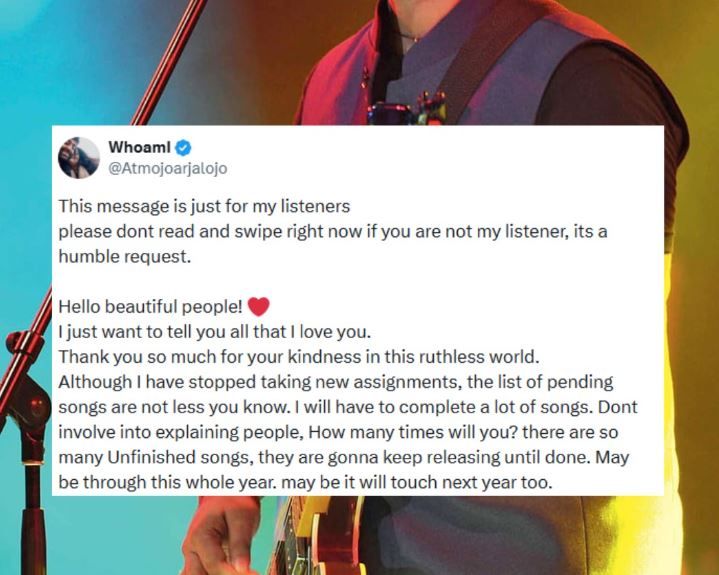
Task: Click the WhoamI profile avatar
Action: [x=79, y=158]
